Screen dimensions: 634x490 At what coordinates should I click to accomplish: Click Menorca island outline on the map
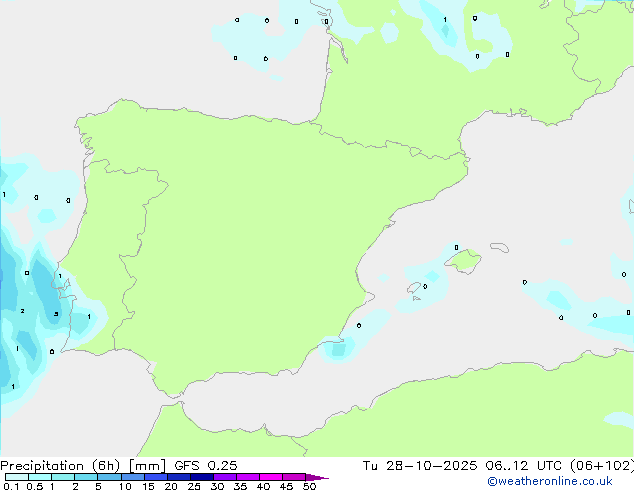(x=500, y=247)
